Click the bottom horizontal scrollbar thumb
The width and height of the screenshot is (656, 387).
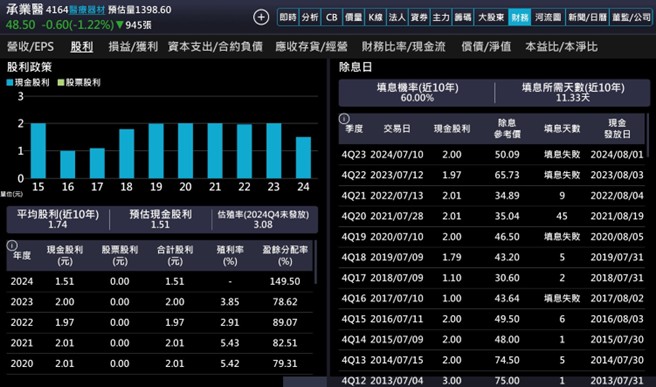(x=305, y=382)
